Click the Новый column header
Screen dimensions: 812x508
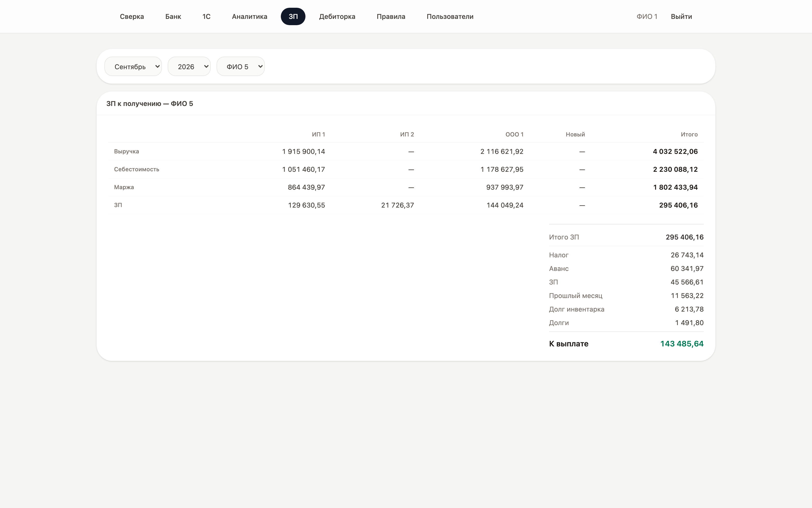(575, 134)
